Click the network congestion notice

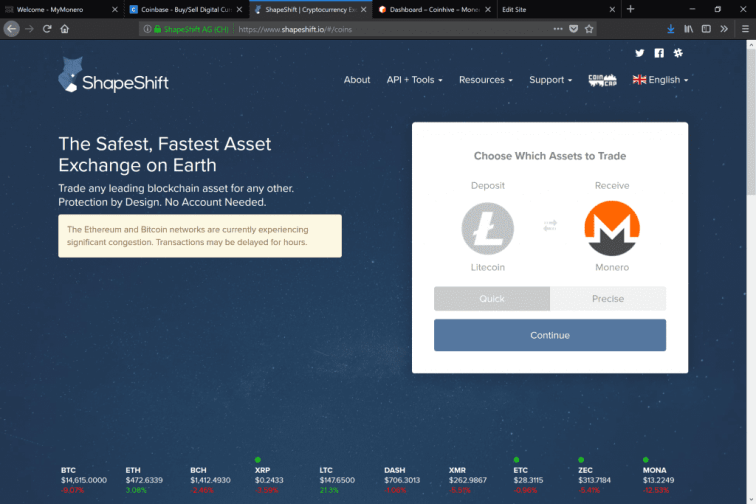200,236
